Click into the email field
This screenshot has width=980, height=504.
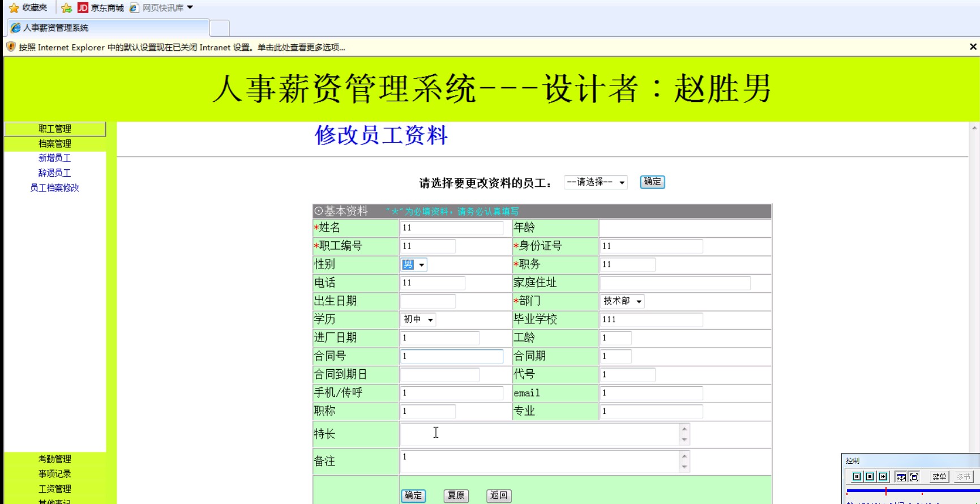click(651, 392)
